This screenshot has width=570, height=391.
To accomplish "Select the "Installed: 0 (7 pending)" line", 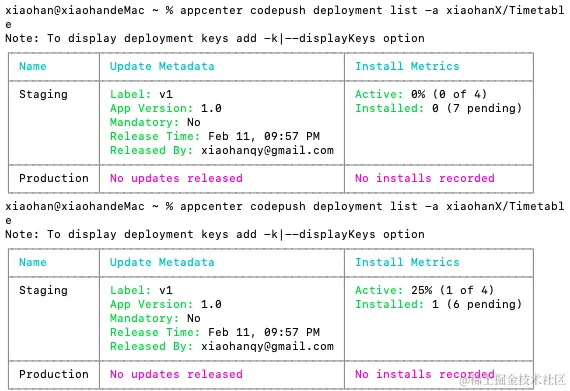I will click(x=438, y=108).
